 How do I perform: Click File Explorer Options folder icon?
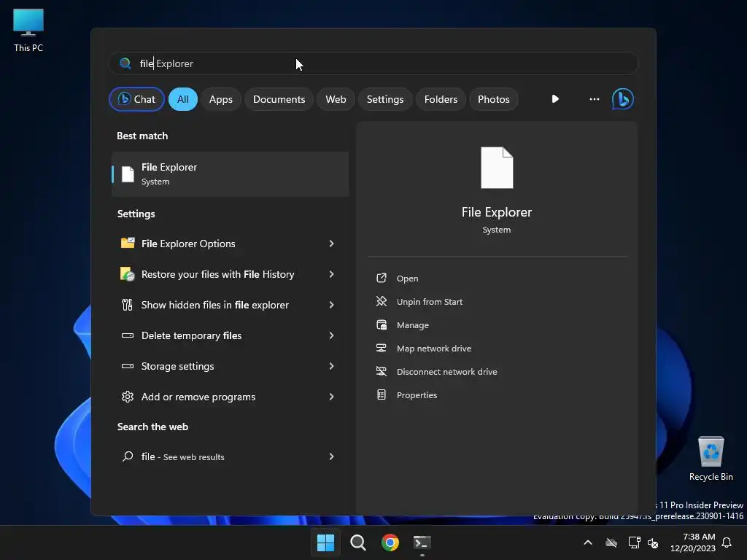[x=127, y=244]
